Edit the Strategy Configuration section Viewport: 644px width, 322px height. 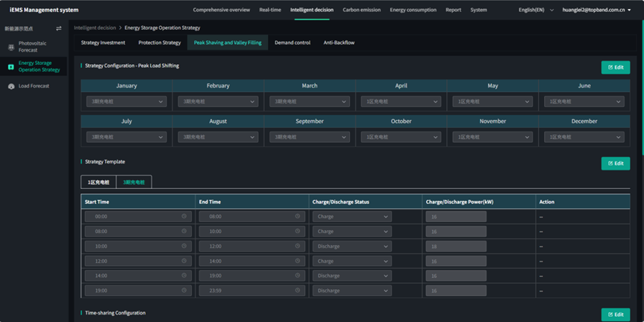615,67
